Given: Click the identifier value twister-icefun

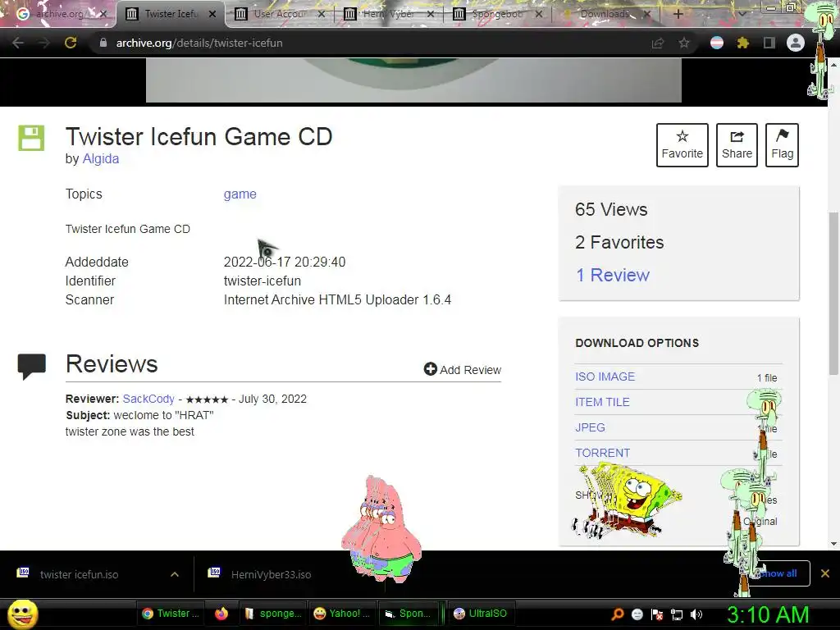Looking at the screenshot, I should pos(262,281).
